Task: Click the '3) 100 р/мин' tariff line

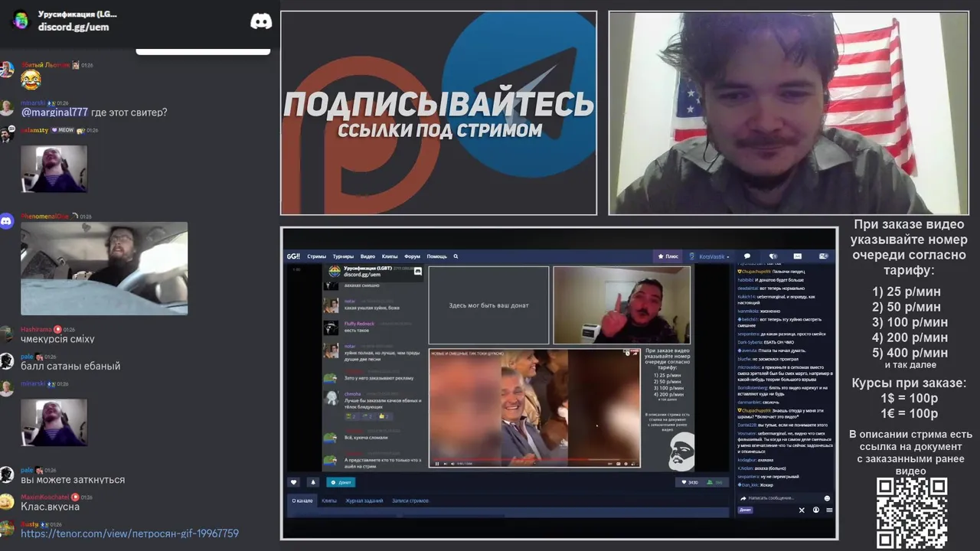Action: click(x=910, y=322)
